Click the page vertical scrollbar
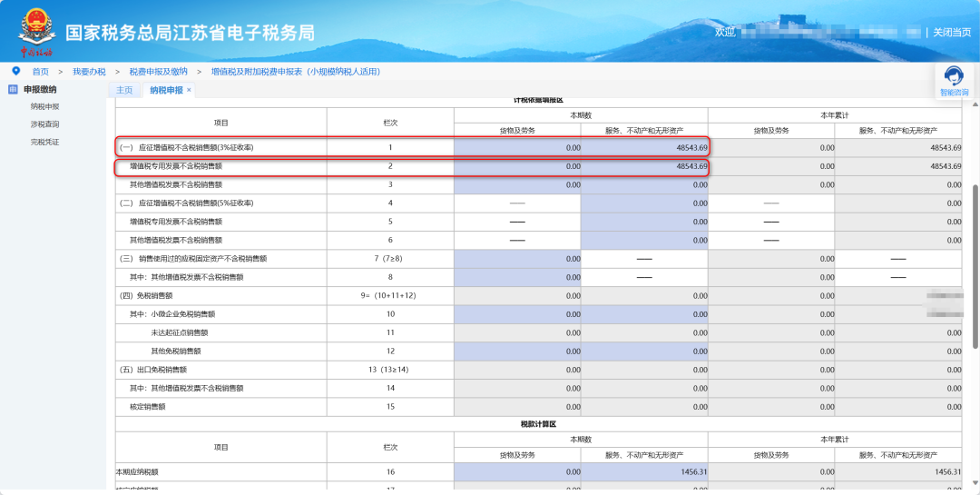The width and height of the screenshot is (980, 495). (x=975, y=267)
